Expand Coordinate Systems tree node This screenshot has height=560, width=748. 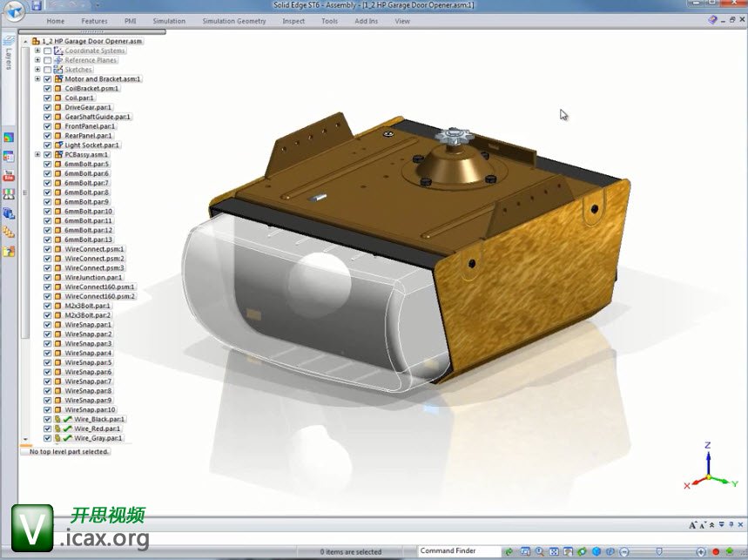37,51
